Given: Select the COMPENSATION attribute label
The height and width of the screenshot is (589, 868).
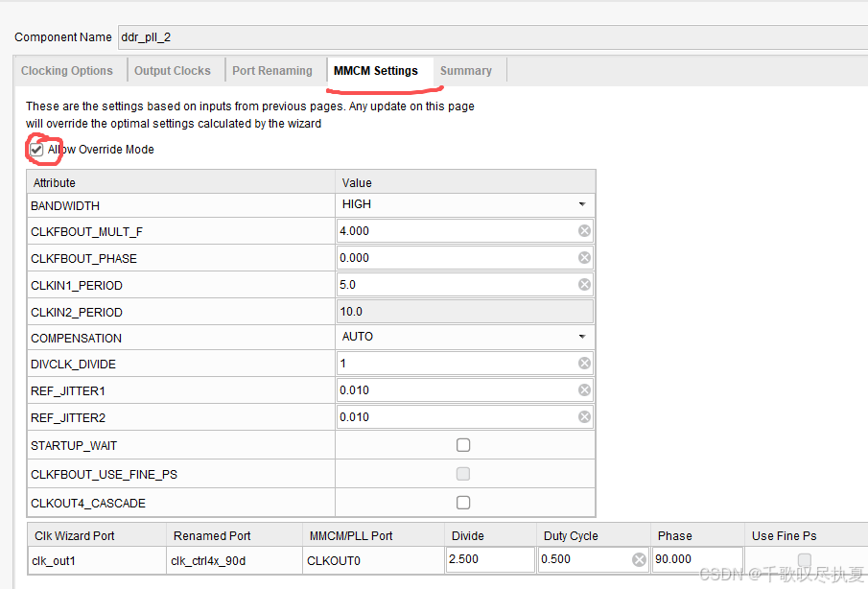Looking at the screenshot, I should tap(77, 339).
